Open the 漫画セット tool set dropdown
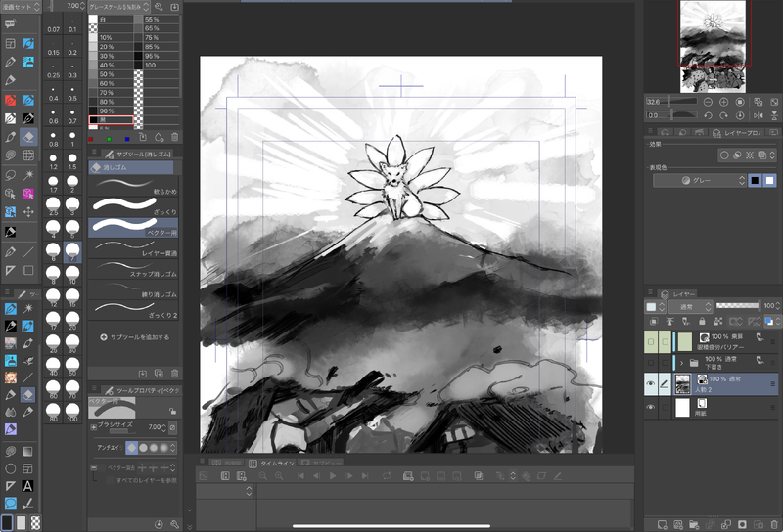The height and width of the screenshot is (532, 783). (21, 7)
